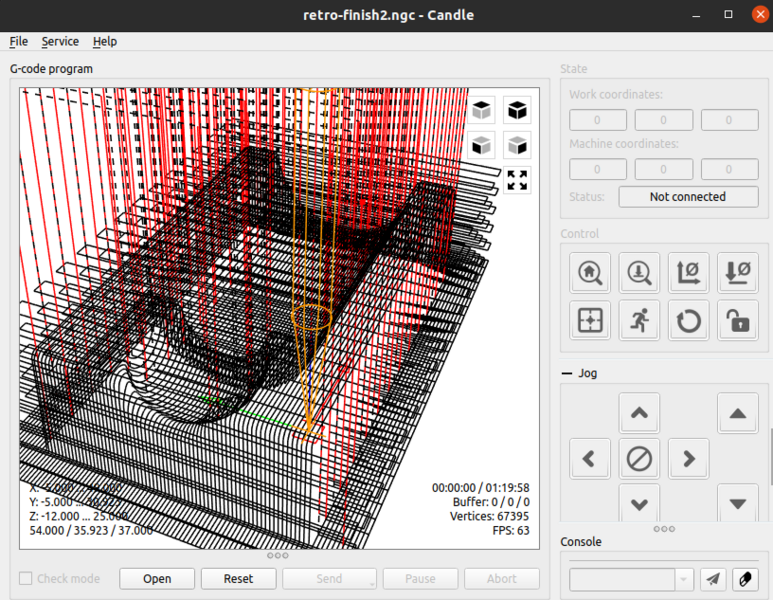Start the Z-probe from Control panel
This screenshot has height=600, width=773.
[x=639, y=271]
